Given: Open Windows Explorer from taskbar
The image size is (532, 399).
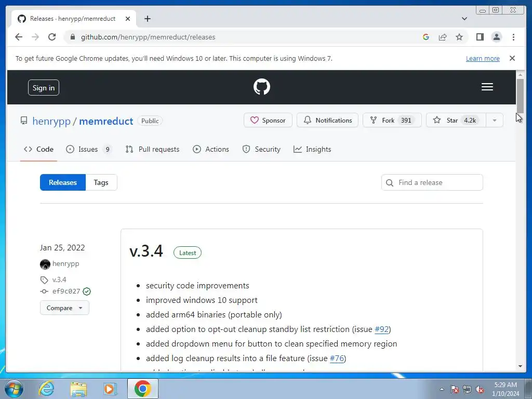Looking at the screenshot, I should point(78,389).
